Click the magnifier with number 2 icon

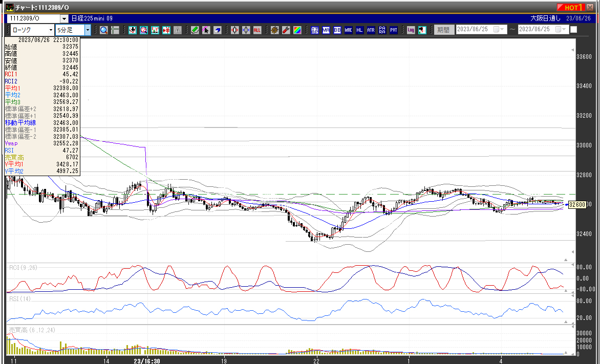point(144,30)
